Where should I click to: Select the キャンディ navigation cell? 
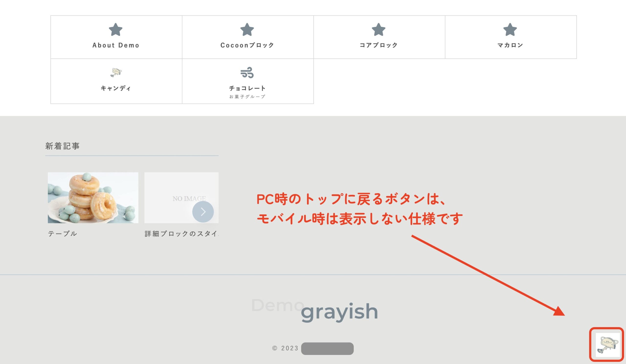click(x=116, y=88)
